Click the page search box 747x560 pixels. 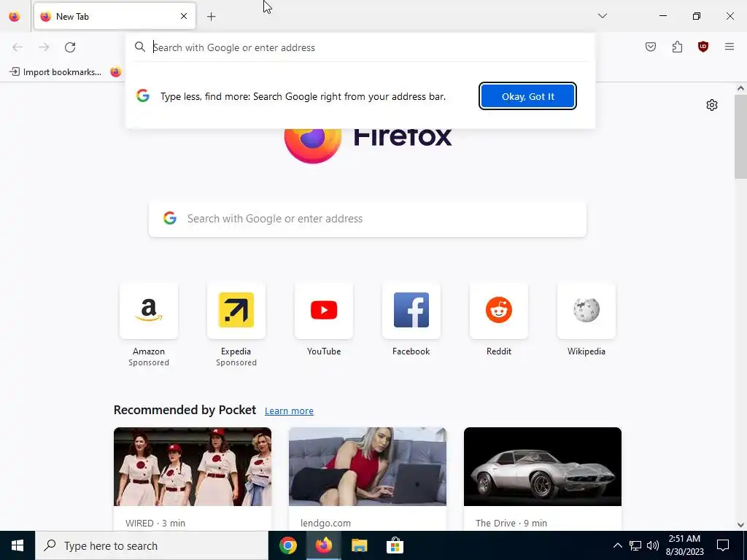[368, 219]
